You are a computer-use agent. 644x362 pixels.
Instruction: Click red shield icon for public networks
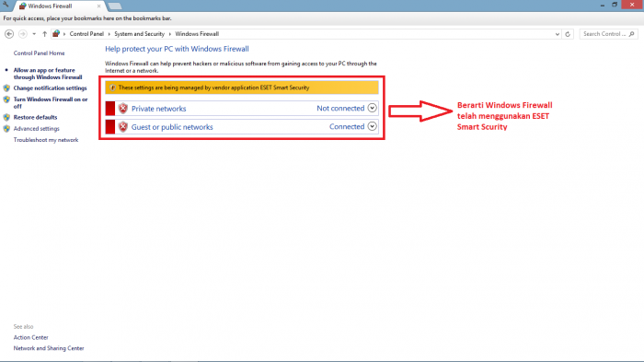pos(122,127)
